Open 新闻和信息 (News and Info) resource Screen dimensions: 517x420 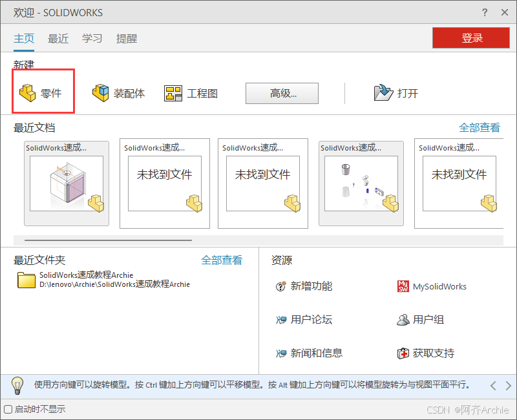click(309, 353)
